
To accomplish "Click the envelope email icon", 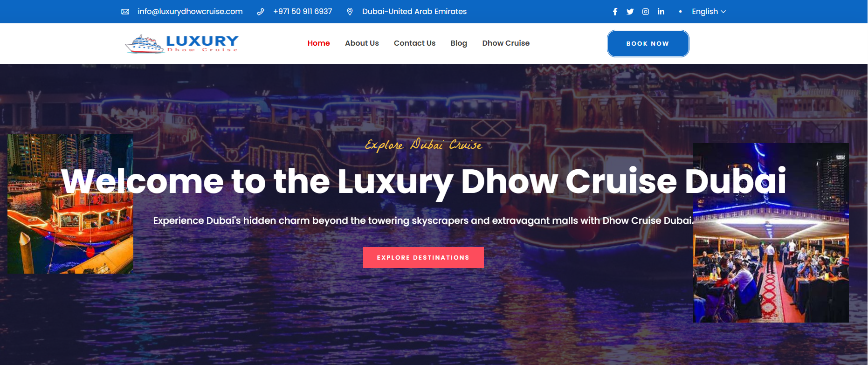I will point(125,12).
